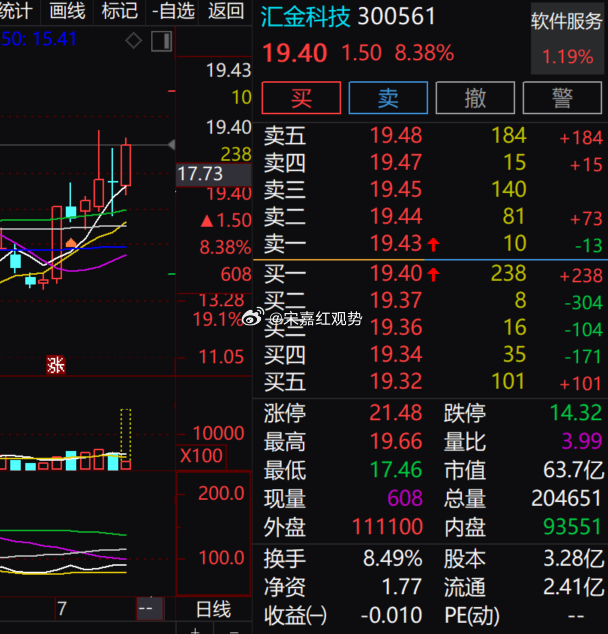
Task: Click the orange triangle marker on chart
Action: 71,243
